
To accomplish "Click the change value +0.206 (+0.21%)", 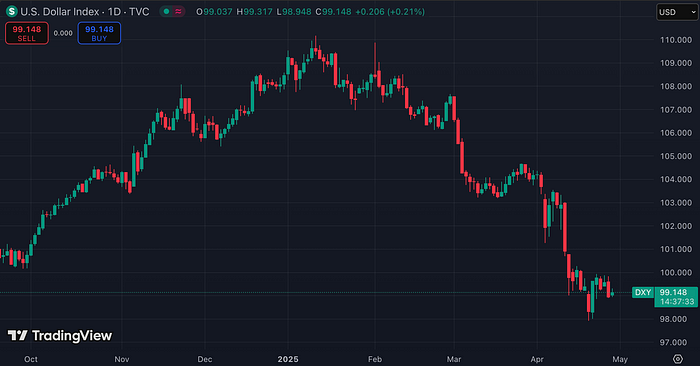I will [390, 12].
